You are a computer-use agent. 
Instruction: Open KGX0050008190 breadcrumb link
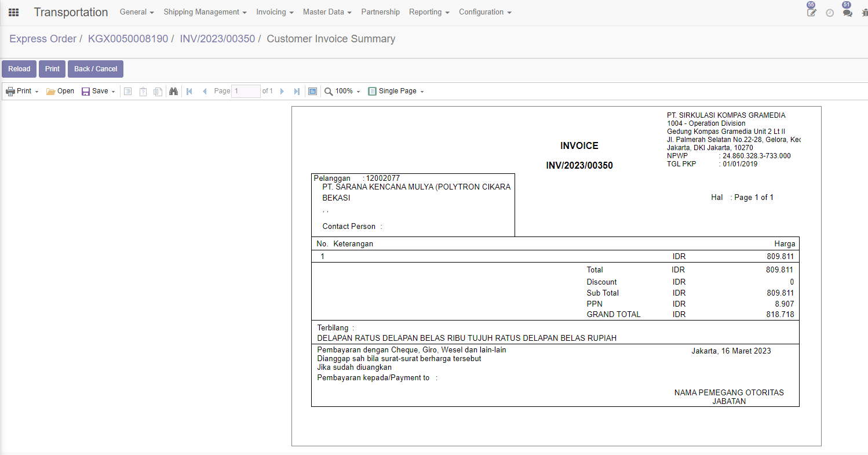(x=128, y=39)
